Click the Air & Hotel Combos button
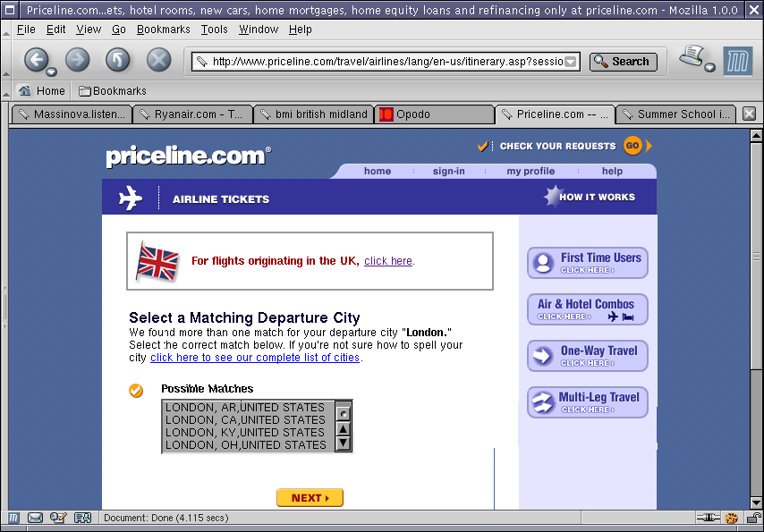764x532 pixels. pos(588,309)
